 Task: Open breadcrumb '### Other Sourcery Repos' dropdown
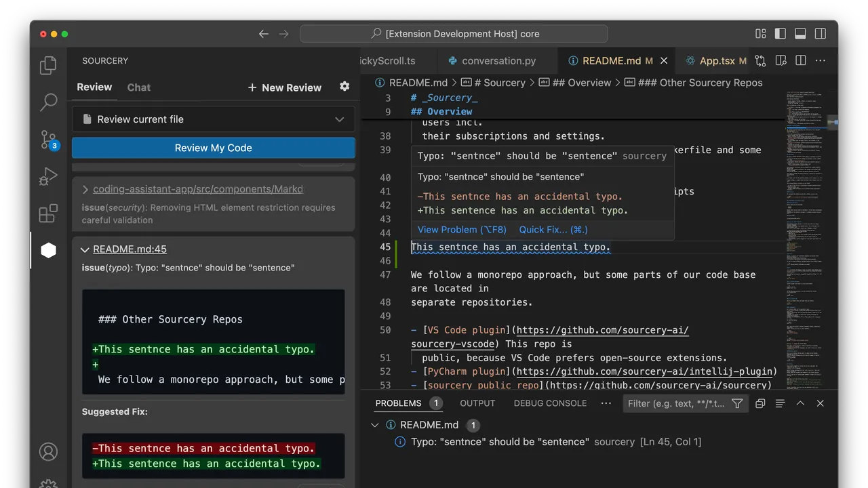pyautogui.click(x=693, y=83)
